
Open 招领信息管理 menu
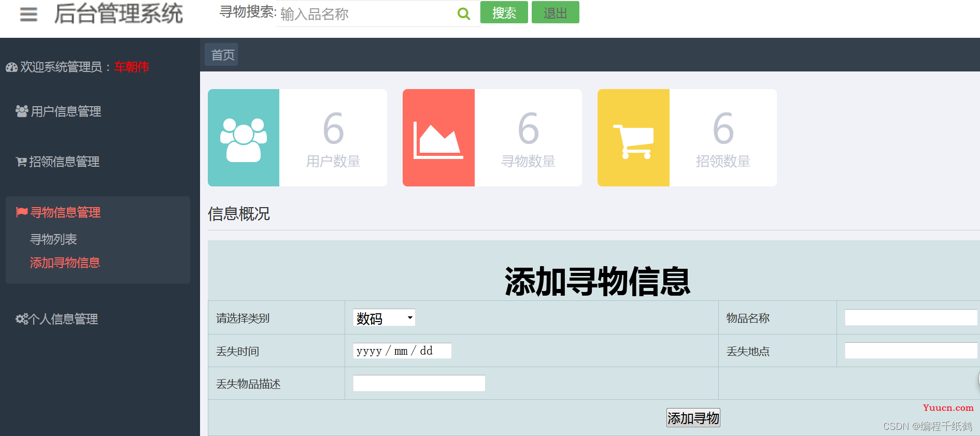coord(64,162)
